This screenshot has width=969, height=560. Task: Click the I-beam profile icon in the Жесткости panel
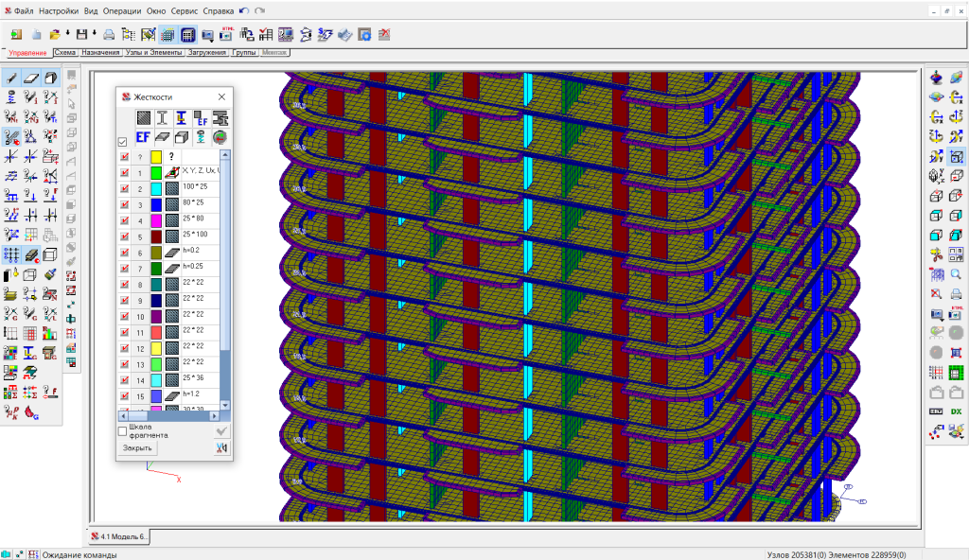tap(163, 118)
